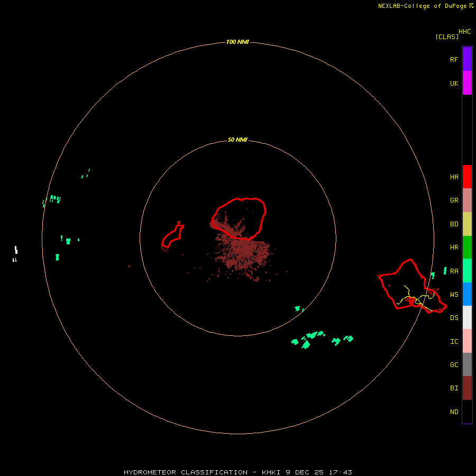
Task: Click the BD yellow legend swatch
Action: (x=467, y=224)
